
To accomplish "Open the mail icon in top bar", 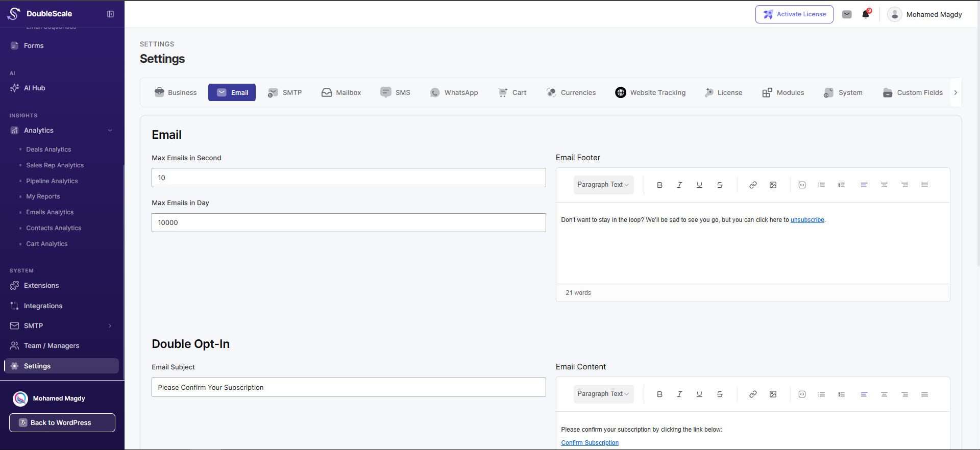I will 847,14.
